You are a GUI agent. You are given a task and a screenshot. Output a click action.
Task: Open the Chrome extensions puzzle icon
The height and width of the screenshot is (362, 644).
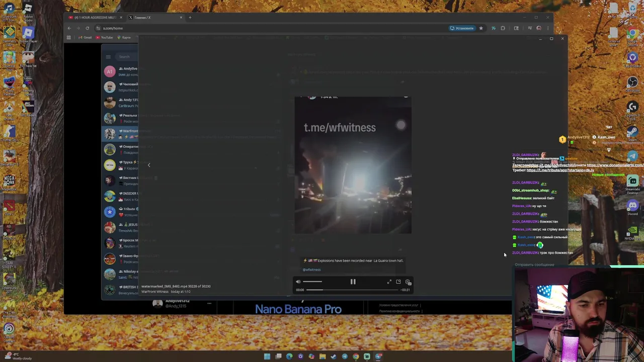coord(503,28)
